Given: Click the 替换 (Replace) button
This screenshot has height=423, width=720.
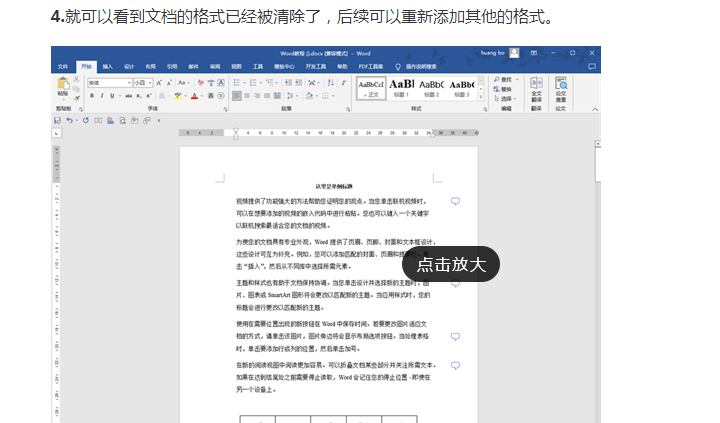Looking at the screenshot, I should coord(502,89).
